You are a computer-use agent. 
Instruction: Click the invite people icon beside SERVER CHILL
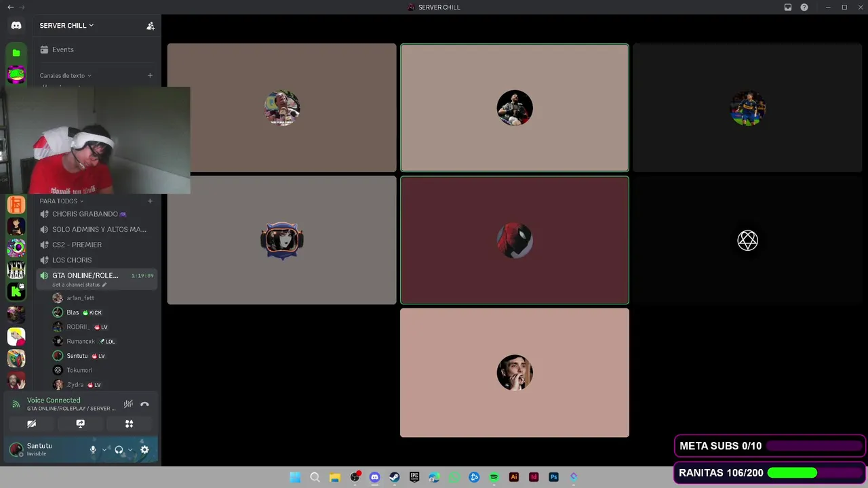(x=151, y=26)
